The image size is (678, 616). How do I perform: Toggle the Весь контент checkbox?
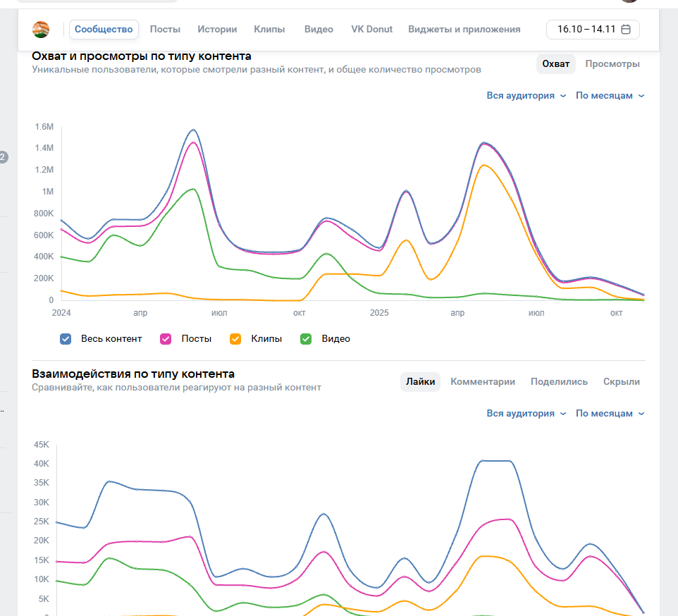(66, 339)
